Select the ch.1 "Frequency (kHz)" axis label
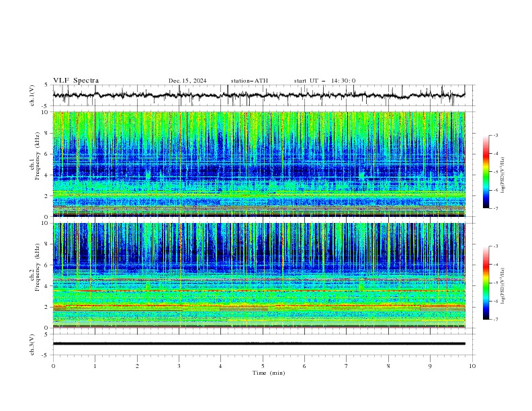This screenshot has width=532, height=411. (38, 156)
